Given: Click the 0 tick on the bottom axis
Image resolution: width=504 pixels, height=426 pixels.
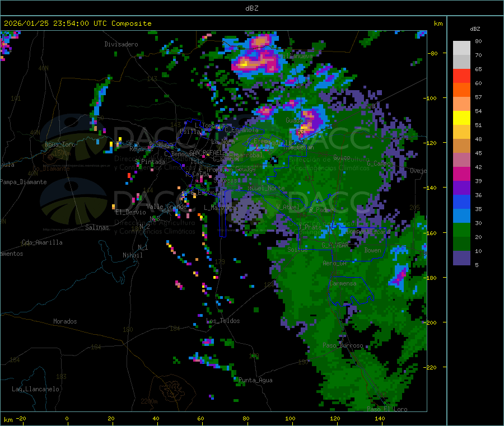Looking at the screenshot, I should (67, 418).
